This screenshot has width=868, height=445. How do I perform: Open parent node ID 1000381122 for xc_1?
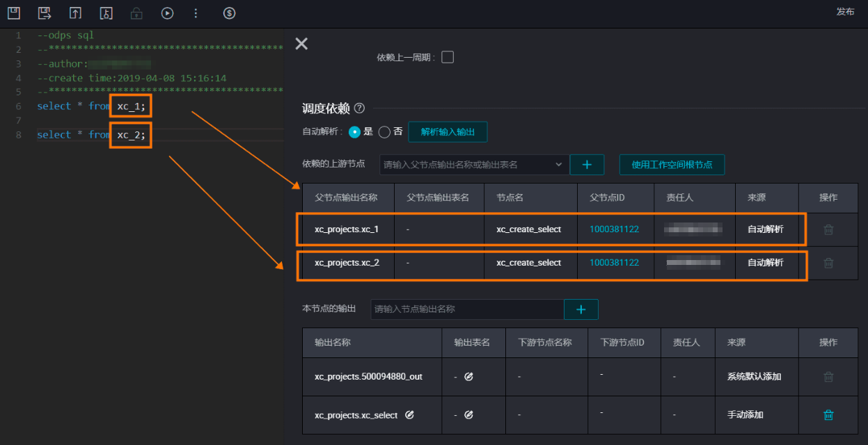click(x=614, y=229)
